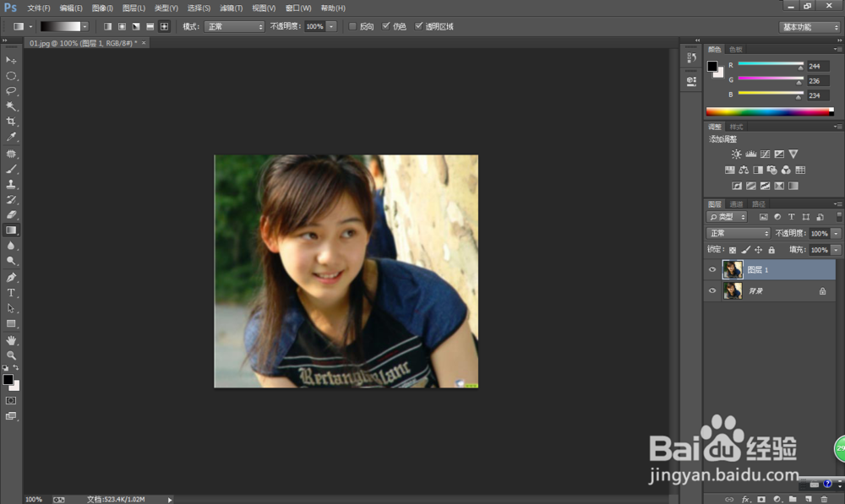Viewport: 845px width, 504px height.
Task: Select the Zoom tool
Action: 11,355
